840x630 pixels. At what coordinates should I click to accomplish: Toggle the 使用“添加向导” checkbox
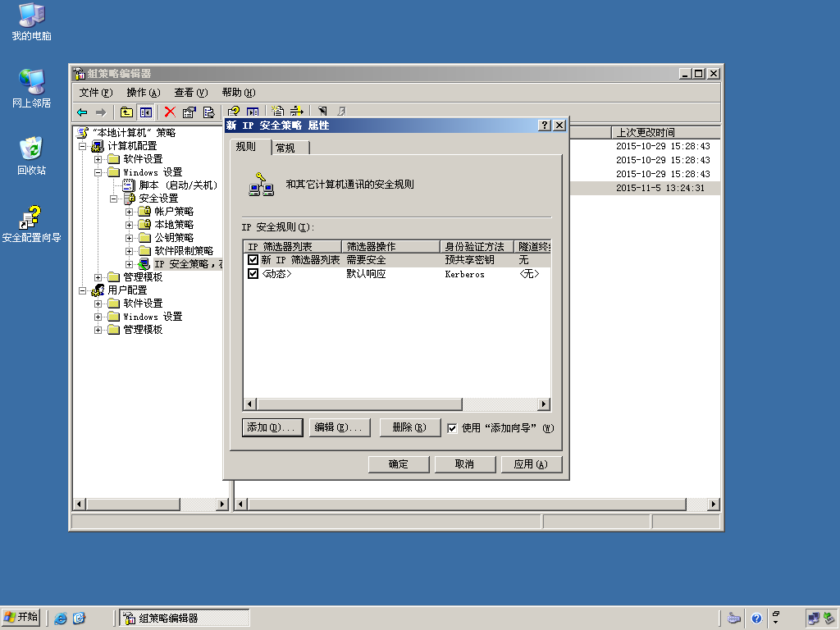pyautogui.click(x=452, y=428)
